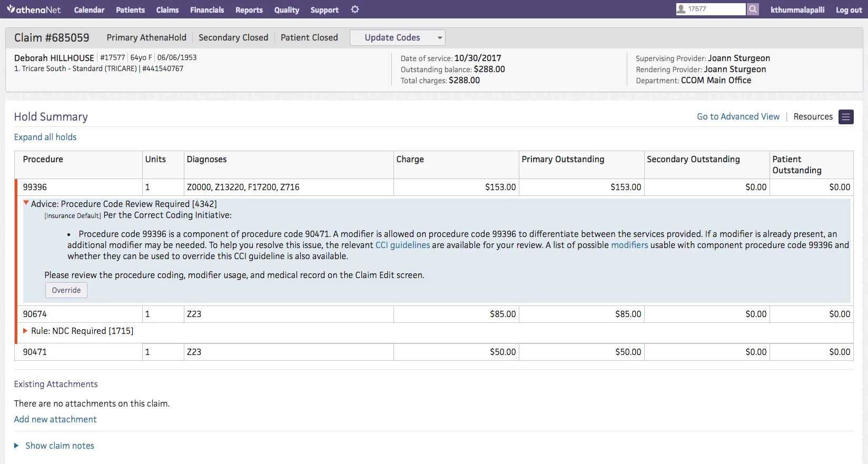Click Log out
The height and width of the screenshot is (464, 868).
coord(849,9)
